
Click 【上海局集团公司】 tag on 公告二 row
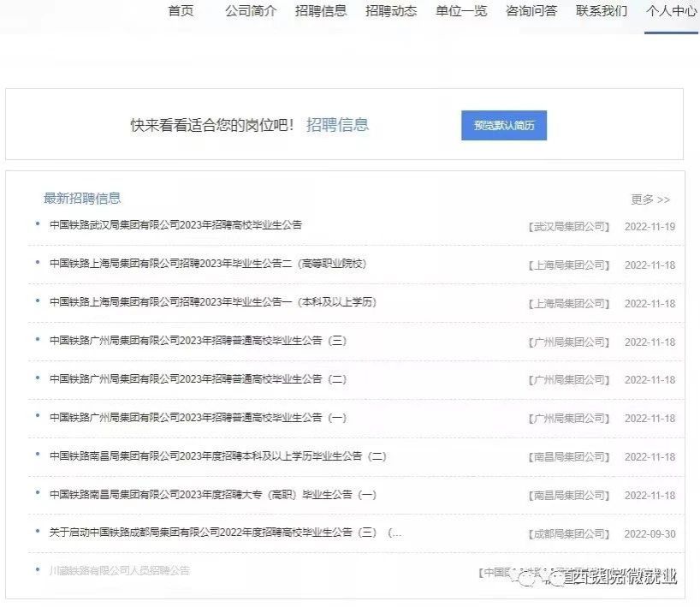(569, 265)
